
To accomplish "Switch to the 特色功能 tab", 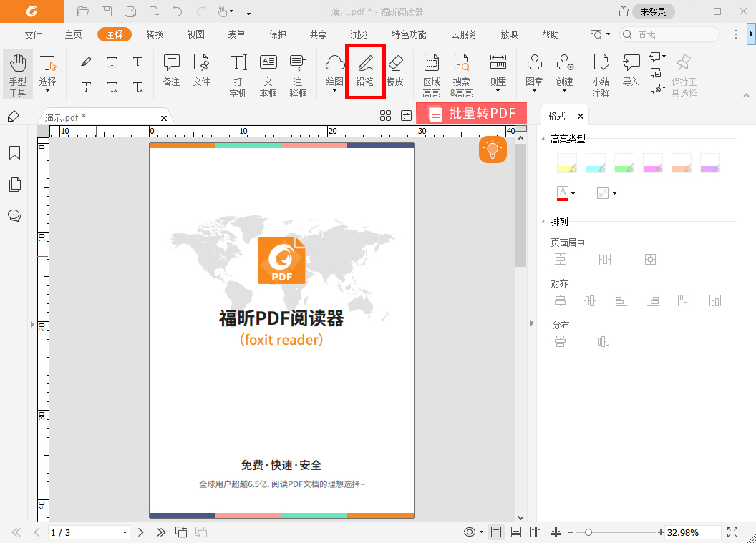I will click(409, 34).
